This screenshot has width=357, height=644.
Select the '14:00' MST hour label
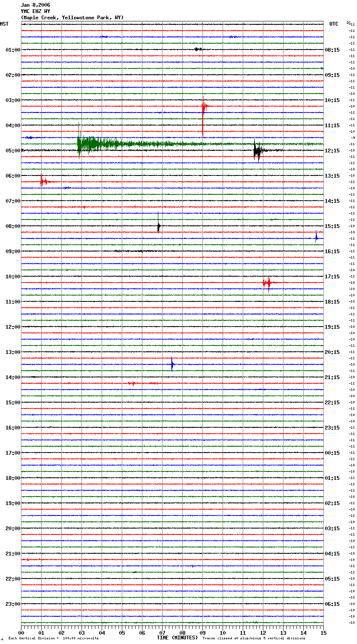13,377
